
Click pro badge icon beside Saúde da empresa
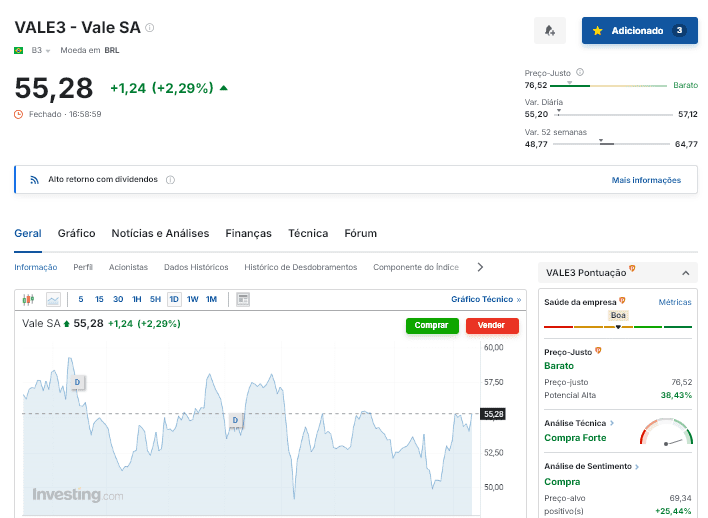pyautogui.click(x=622, y=300)
